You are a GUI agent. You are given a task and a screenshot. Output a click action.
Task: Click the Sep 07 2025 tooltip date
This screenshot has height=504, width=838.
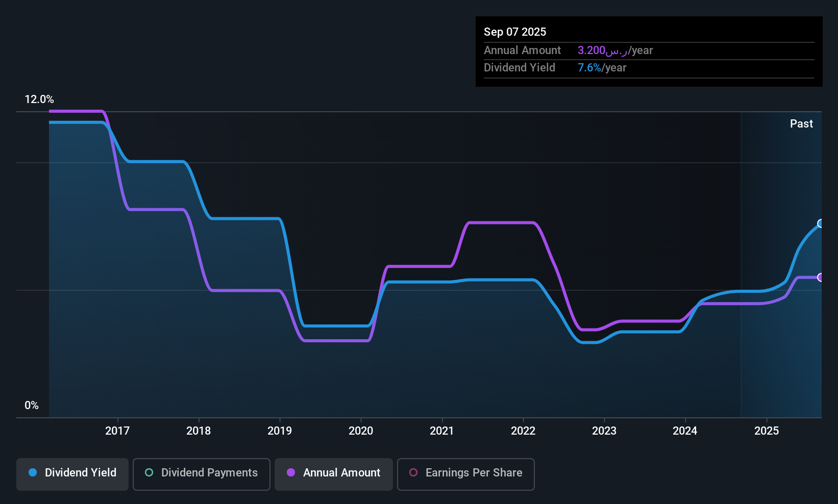point(515,32)
